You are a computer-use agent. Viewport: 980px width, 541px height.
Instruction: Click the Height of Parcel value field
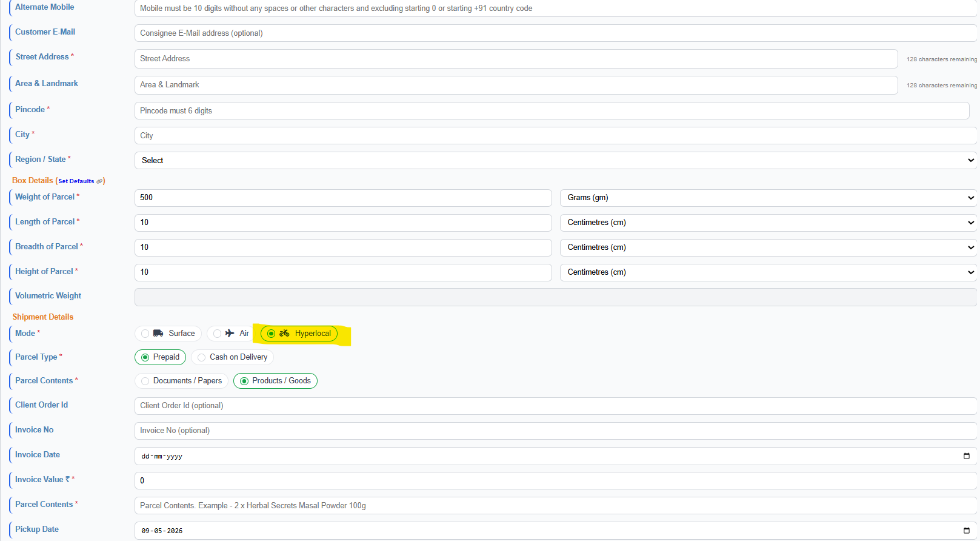[x=343, y=272]
